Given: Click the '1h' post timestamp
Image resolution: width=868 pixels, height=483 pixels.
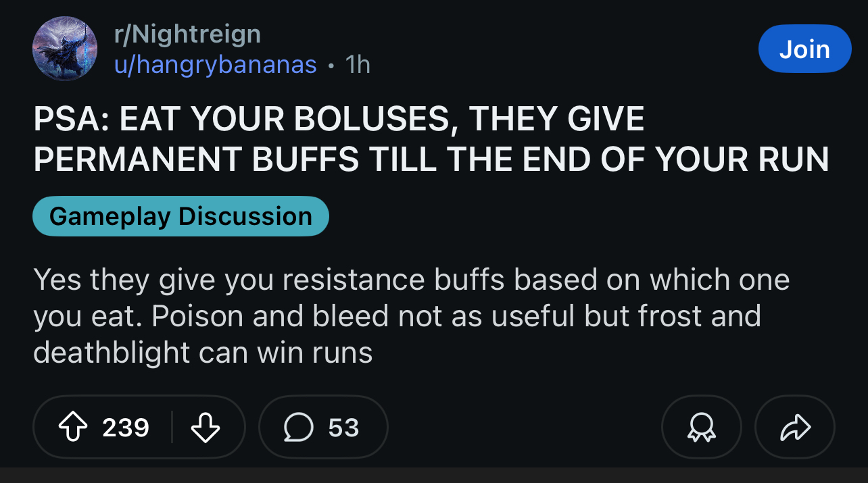Looking at the screenshot, I should (358, 64).
